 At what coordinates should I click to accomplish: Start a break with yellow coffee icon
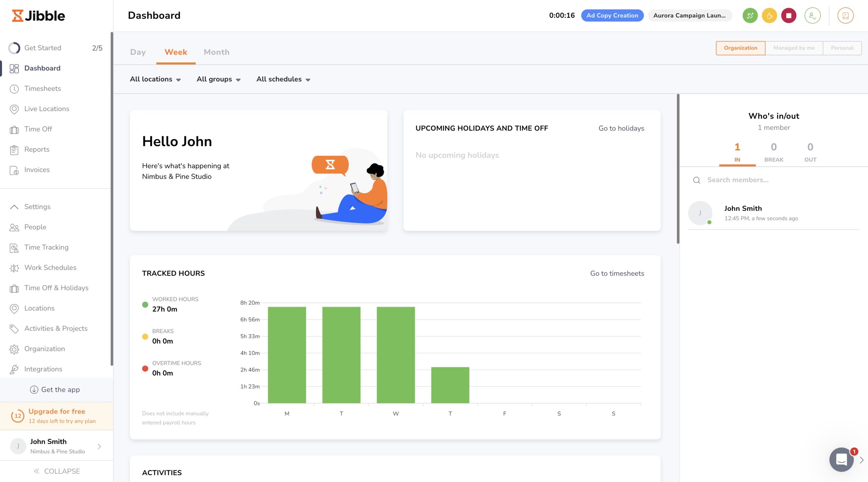click(769, 16)
